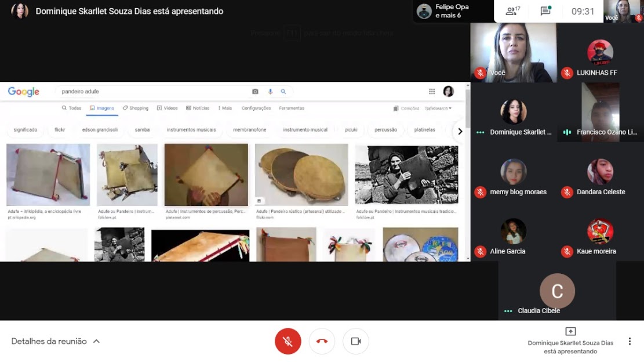This screenshot has height=362, width=644.
Task: Switch to the Vídeos search tab
Action: click(x=167, y=108)
